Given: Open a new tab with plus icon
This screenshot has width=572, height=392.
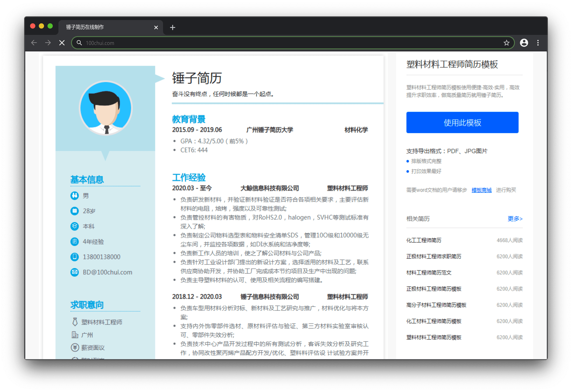Looking at the screenshot, I should point(172,27).
